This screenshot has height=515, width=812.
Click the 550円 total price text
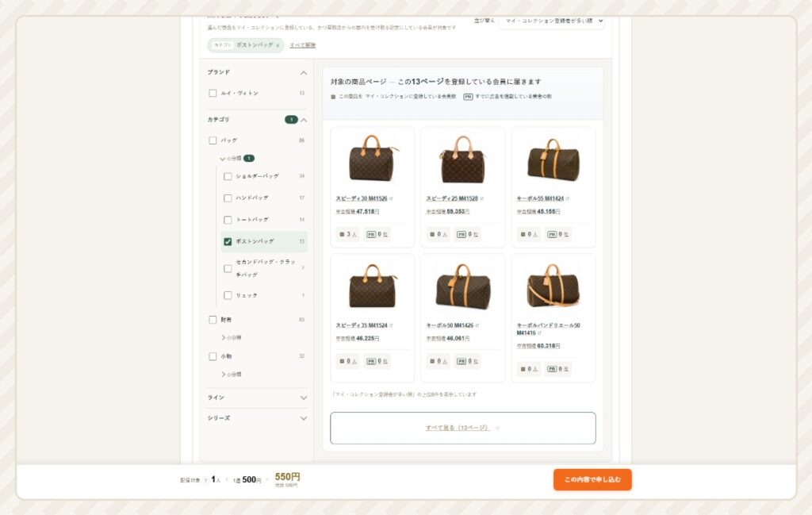click(287, 477)
